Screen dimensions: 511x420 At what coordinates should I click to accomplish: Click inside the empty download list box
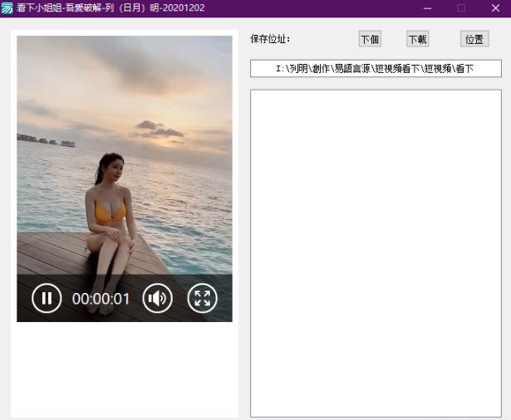coord(376,249)
